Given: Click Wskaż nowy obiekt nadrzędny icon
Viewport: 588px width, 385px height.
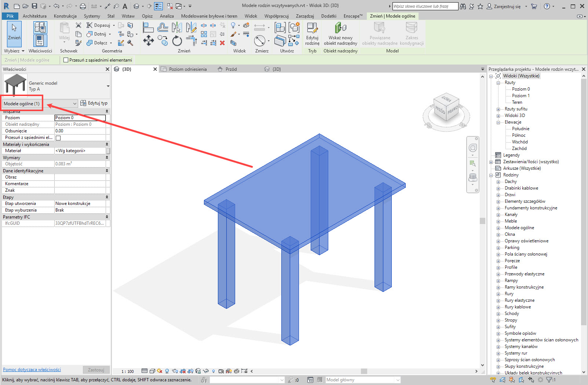Looking at the screenshot, I should 340,34.
